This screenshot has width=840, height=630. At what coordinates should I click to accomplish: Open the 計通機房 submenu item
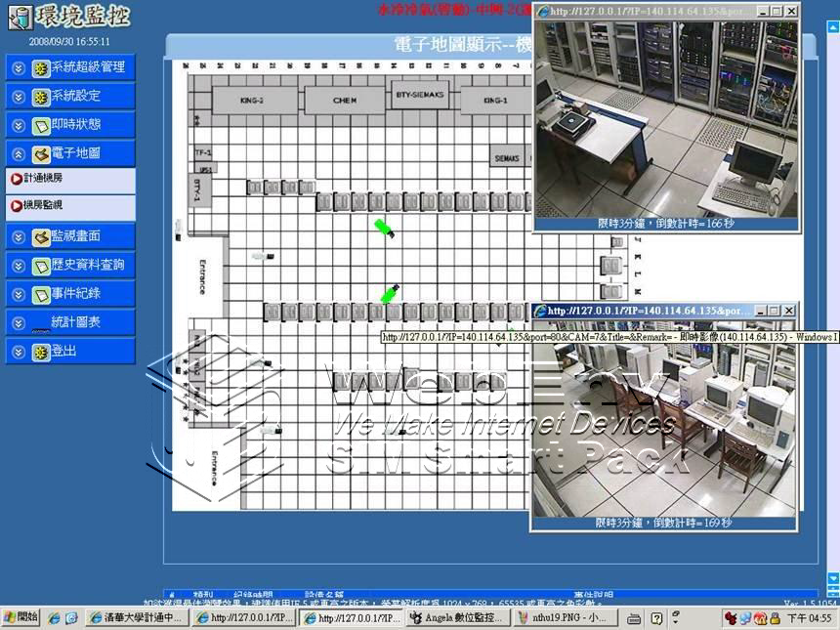[70, 180]
